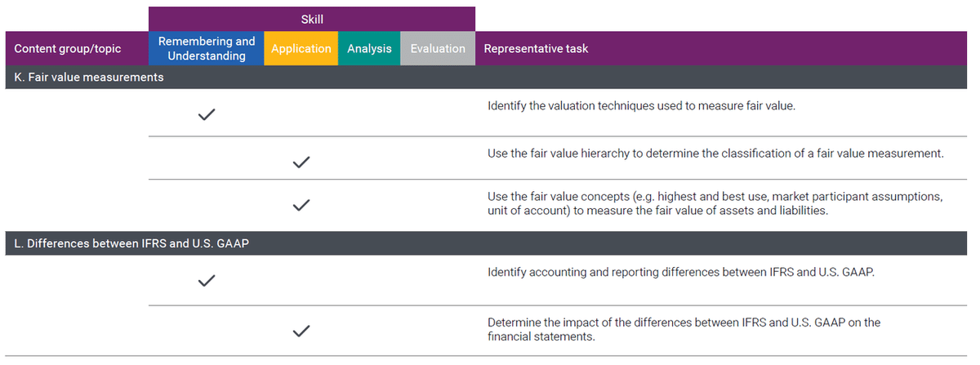Select the grey Evaluation column header

tap(438, 48)
